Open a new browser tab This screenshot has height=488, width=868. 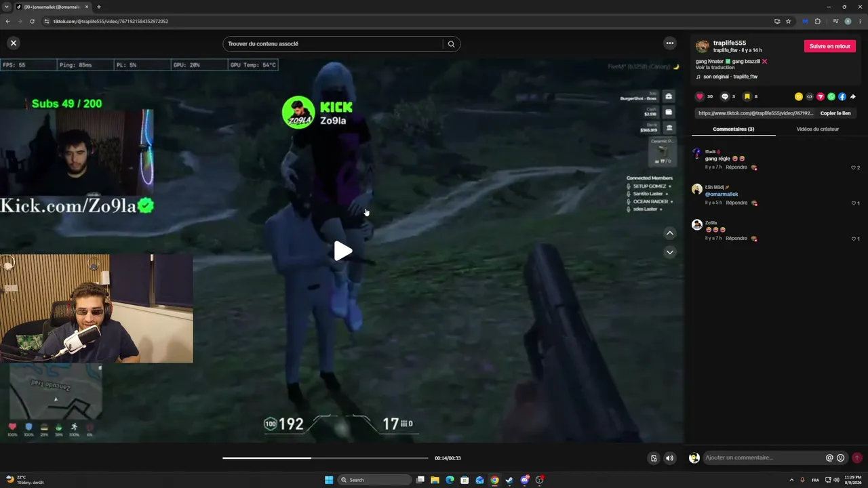pyautogui.click(x=99, y=7)
